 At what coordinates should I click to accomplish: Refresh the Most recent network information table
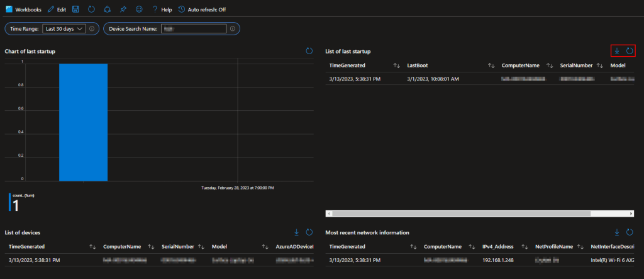[629, 232]
